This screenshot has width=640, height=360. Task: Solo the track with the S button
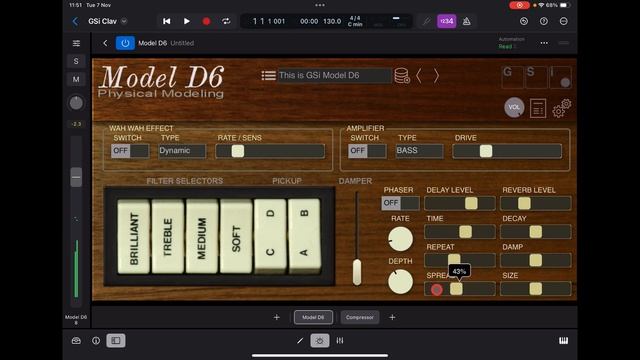click(76, 61)
